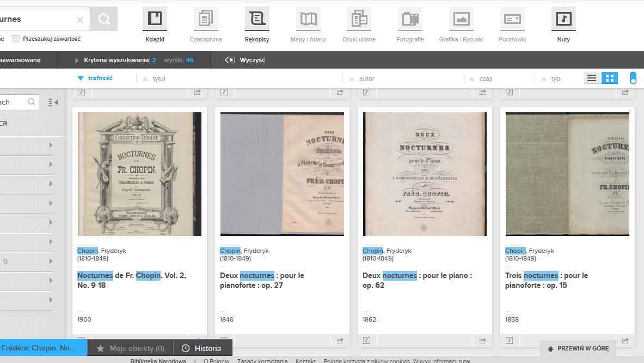This screenshot has width=644, height=363.
Task: Sort results by typ
Action: click(x=551, y=78)
